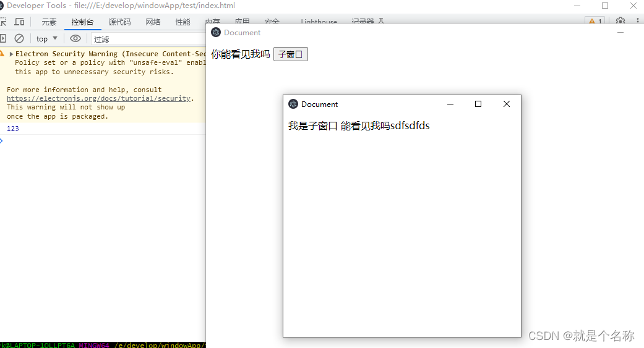
Task: Activate the inspect element picker icon
Action: [x=3, y=22]
